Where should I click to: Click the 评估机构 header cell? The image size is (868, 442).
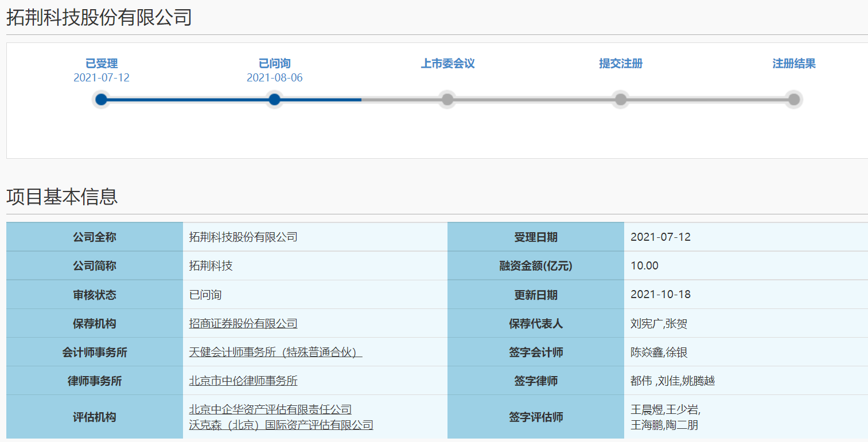[95, 417]
